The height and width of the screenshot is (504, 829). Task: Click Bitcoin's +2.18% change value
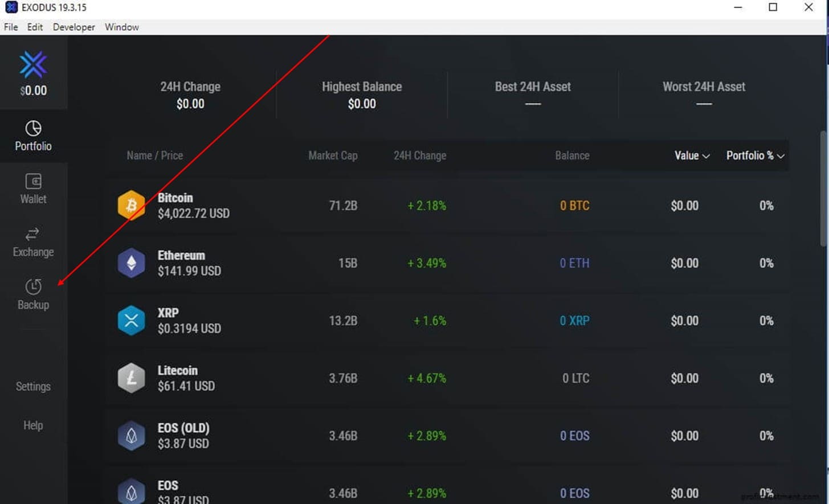(427, 206)
